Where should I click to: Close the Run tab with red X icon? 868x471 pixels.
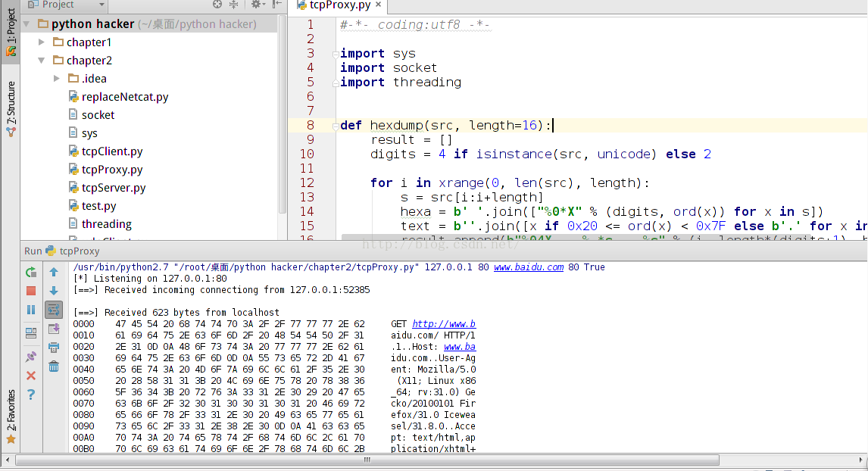31,376
